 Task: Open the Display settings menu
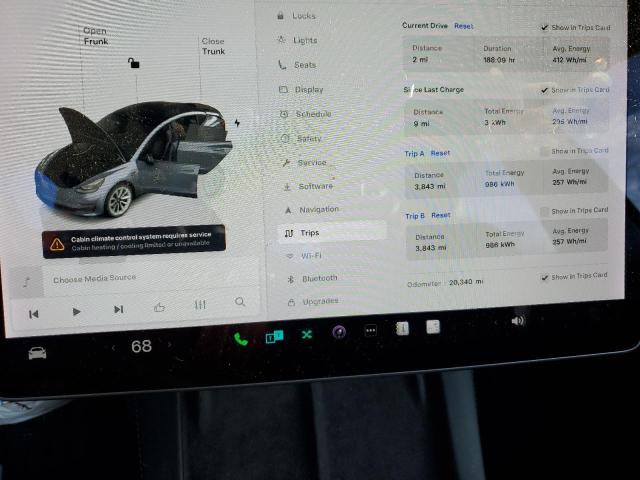coord(301,89)
